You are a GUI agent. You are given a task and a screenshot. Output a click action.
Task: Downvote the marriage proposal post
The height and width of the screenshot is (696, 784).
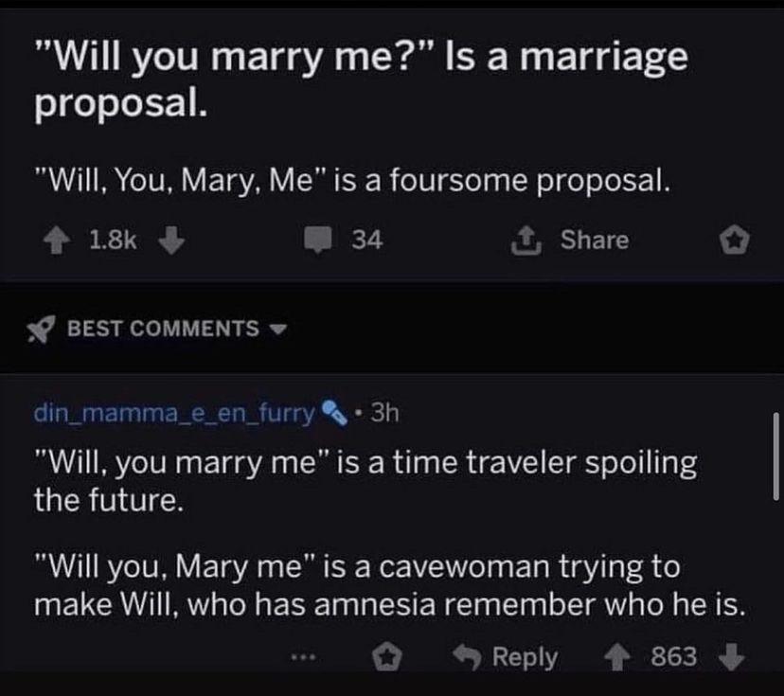coord(170,241)
